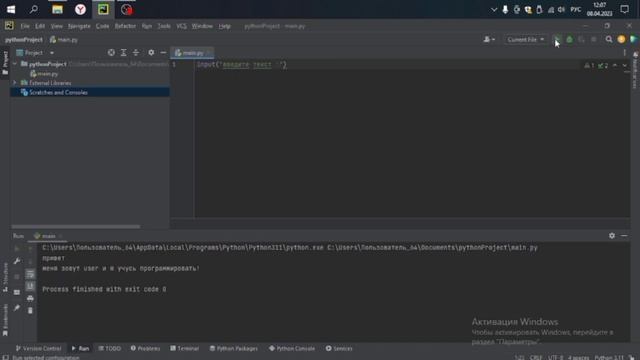Open the TODO tool window
Screen dimensions: 640x360
(x=109, y=349)
